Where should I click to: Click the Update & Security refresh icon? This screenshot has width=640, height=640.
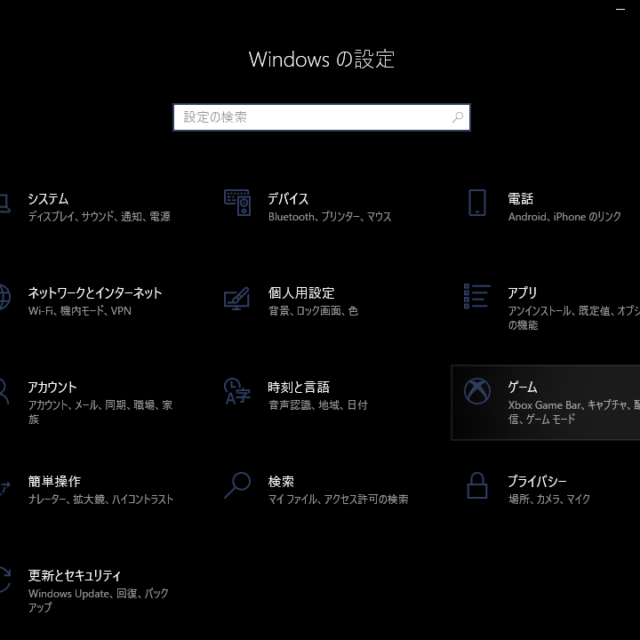tap(4, 580)
